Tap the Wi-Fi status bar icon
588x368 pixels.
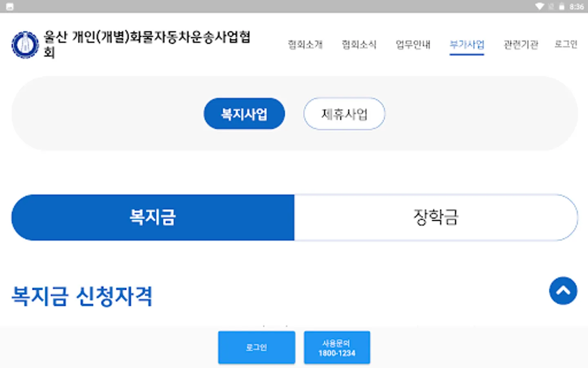540,7
